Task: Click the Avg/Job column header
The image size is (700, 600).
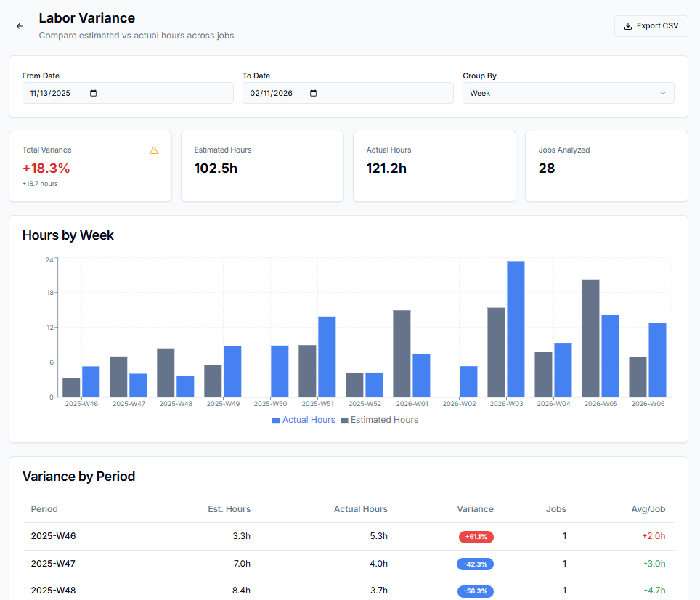Action: coord(649,509)
